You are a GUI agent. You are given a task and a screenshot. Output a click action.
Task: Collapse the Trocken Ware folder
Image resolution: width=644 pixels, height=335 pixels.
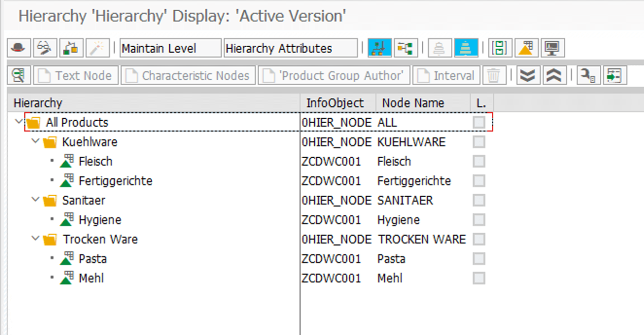[34, 239]
